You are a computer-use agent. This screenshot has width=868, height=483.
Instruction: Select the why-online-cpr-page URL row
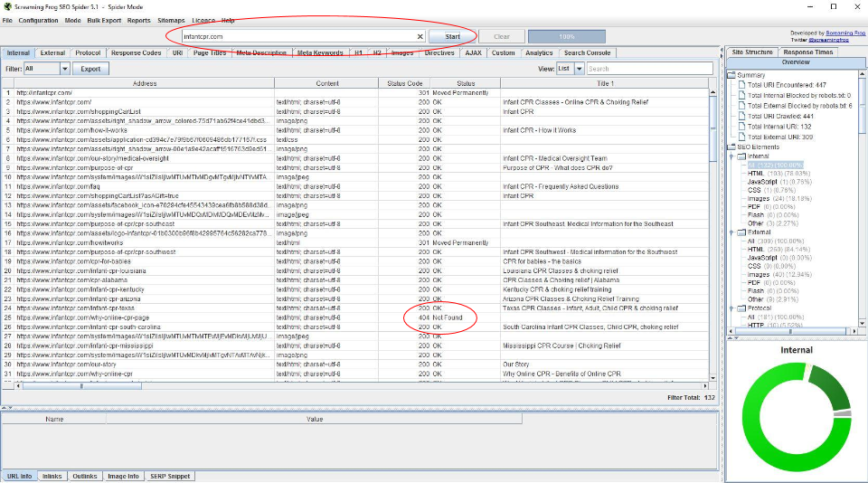(x=83, y=318)
